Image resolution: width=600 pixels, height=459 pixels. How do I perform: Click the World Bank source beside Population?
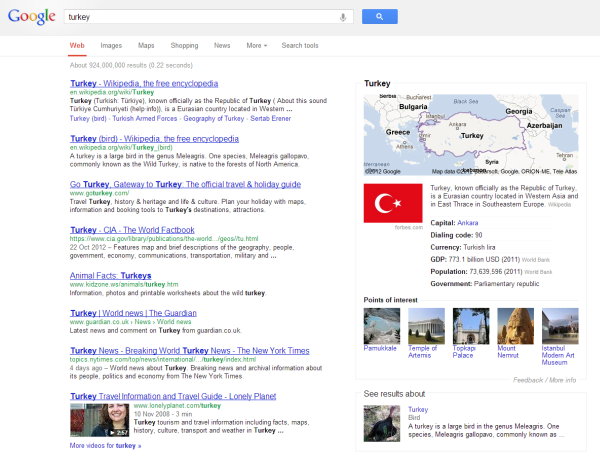538,272
